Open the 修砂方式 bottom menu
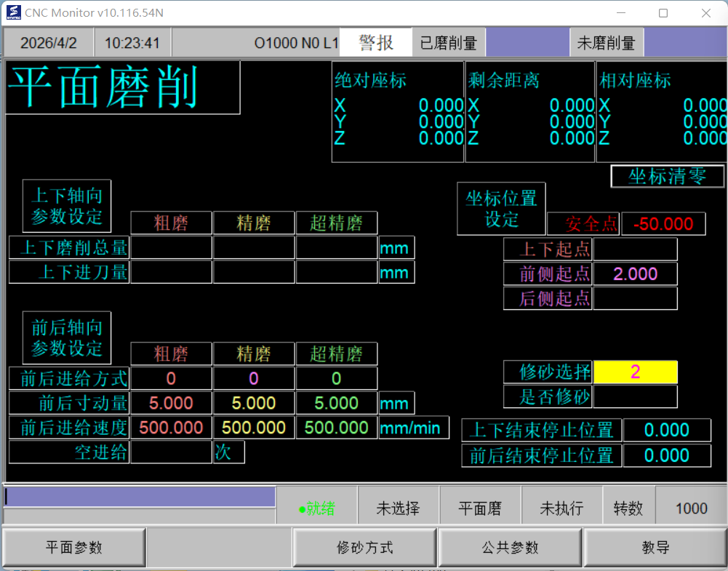Screen dimensions: 728x571 pos(364,548)
